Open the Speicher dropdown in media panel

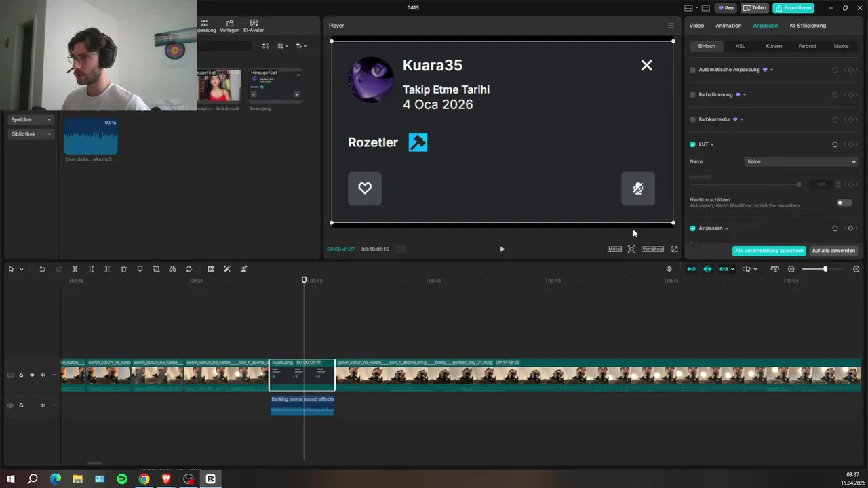point(31,119)
